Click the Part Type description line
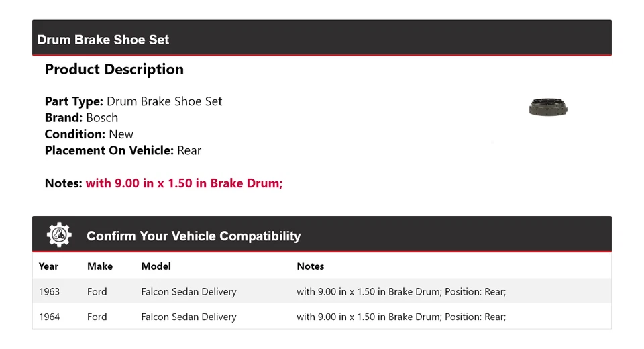Viewport: 644px width, 349px height. click(x=133, y=102)
